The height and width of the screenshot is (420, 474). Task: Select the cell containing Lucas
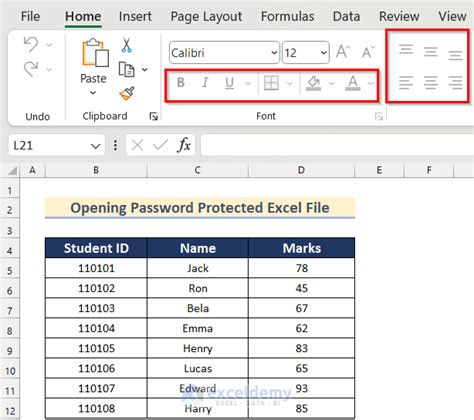click(198, 368)
